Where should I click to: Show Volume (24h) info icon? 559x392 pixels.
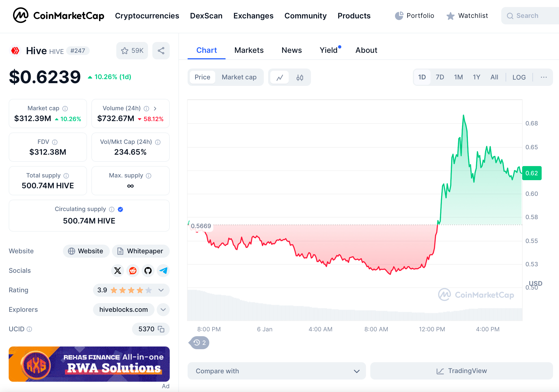(146, 108)
